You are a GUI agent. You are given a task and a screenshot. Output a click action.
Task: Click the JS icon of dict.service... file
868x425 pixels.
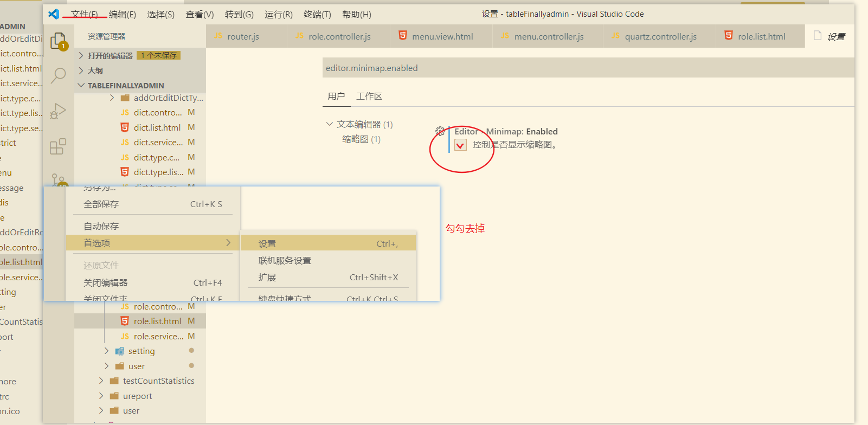point(125,143)
